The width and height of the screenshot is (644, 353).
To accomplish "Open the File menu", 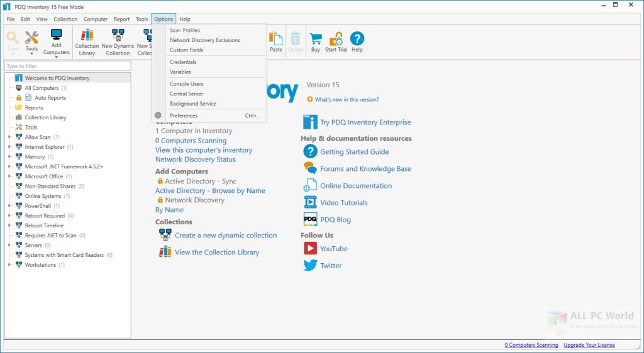I will [x=10, y=19].
